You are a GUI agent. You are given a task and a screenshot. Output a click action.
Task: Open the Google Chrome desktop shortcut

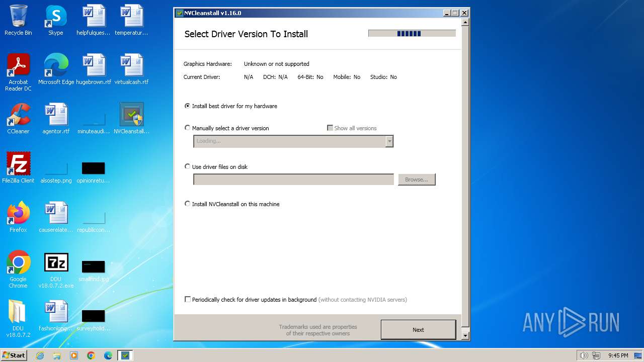[18, 270]
